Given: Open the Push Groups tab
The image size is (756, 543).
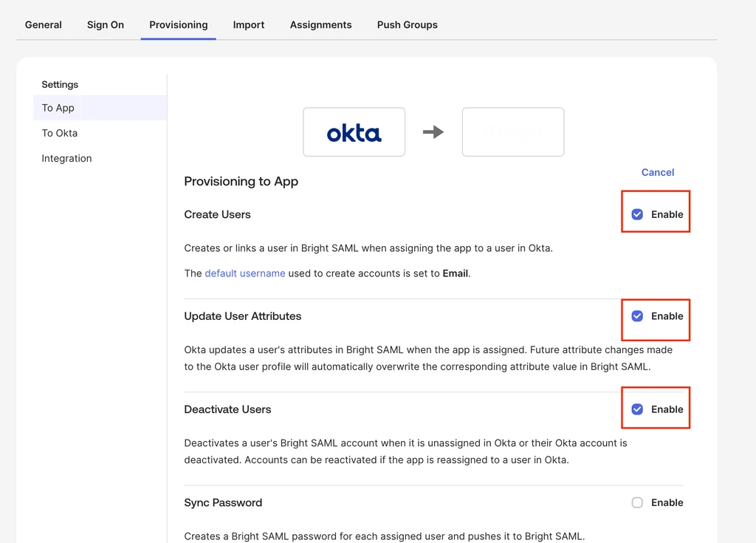Looking at the screenshot, I should click(407, 24).
